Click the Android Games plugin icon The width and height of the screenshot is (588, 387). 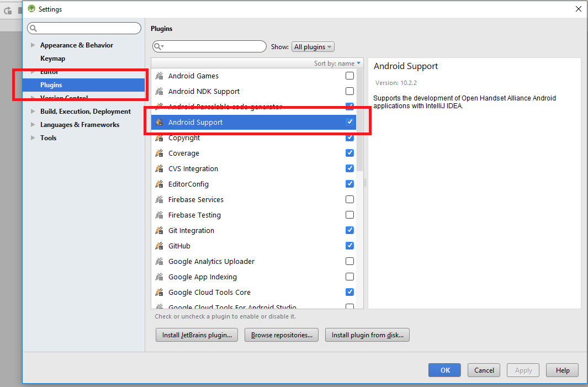159,76
